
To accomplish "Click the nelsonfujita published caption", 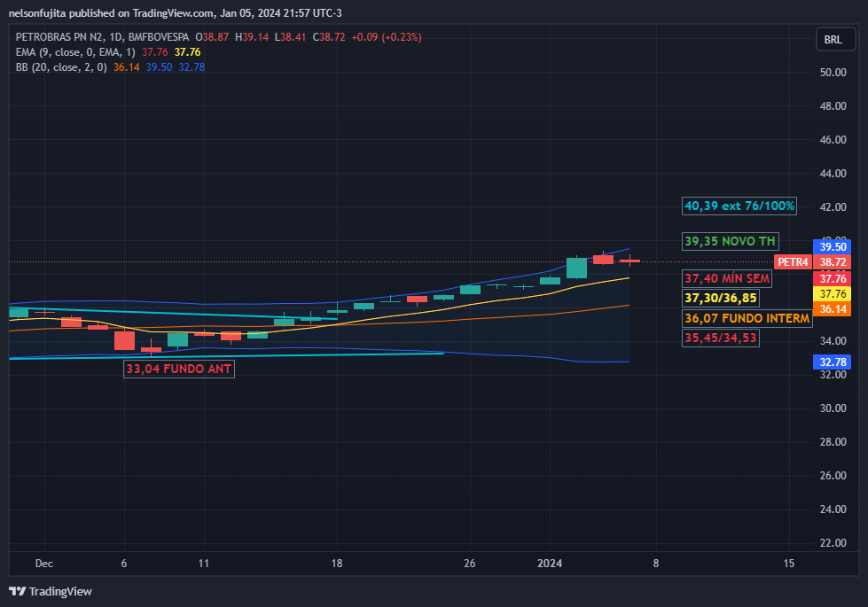I will (x=175, y=12).
